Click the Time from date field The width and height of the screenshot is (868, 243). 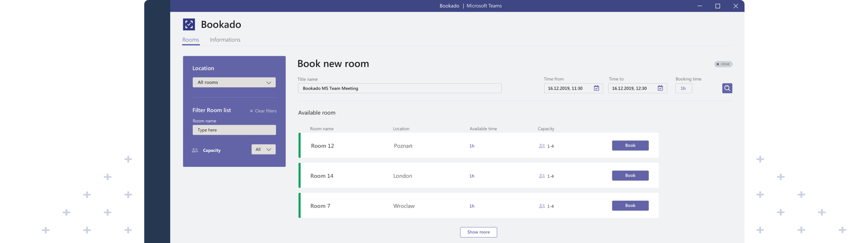pyautogui.click(x=573, y=88)
